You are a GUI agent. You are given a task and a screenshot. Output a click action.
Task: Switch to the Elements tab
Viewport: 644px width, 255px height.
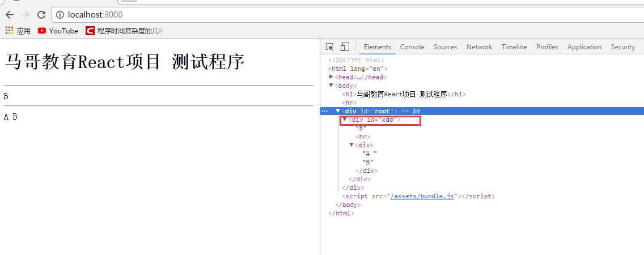coord(378,47)
